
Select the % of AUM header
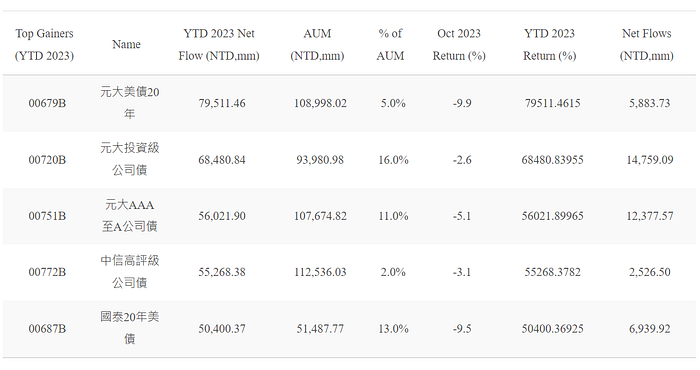click(x=390, y=45)
